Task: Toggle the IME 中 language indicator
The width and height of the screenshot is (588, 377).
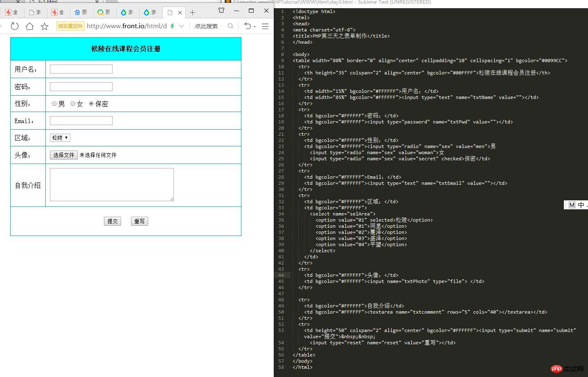Action: click(x=581, y=205)
